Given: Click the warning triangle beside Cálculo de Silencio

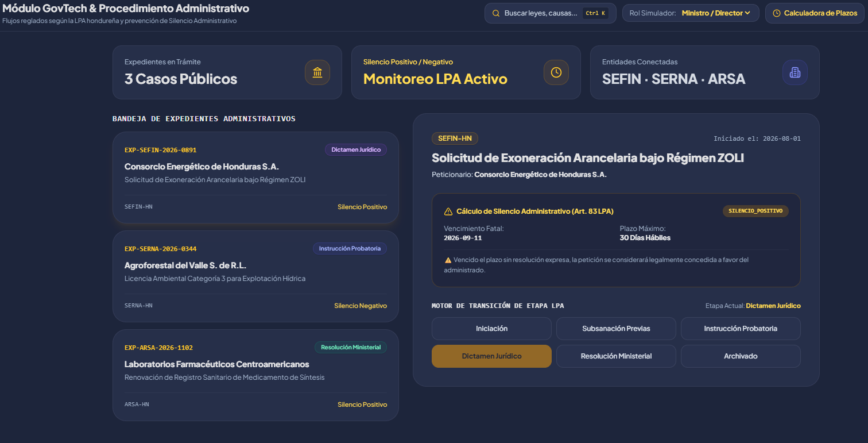Looking at the screenshot, I should (448, 211).
